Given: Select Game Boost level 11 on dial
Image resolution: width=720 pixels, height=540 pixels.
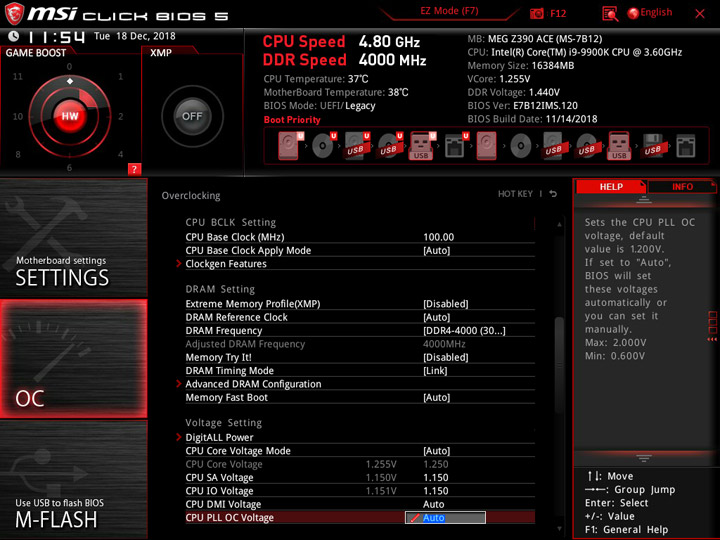Looking at the screenshot, I should (x=17, y=76).
